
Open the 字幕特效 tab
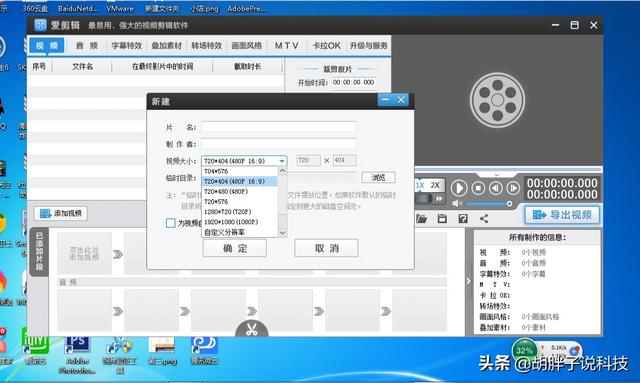point(127,46)
